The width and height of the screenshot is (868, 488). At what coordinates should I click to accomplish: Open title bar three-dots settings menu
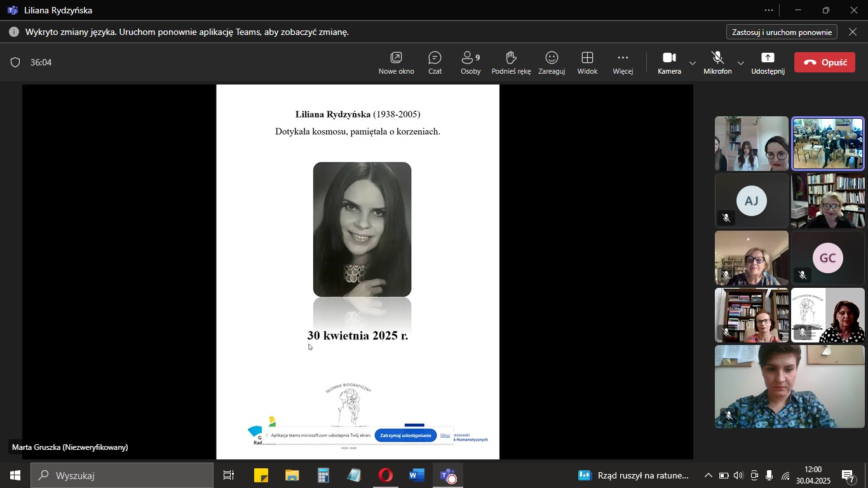(x=769, y=10)
